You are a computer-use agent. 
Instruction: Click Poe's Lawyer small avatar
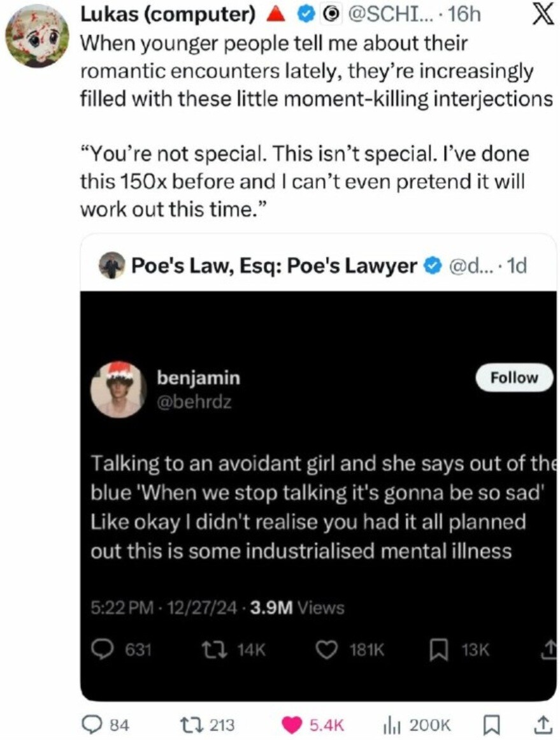pos(111,266)
